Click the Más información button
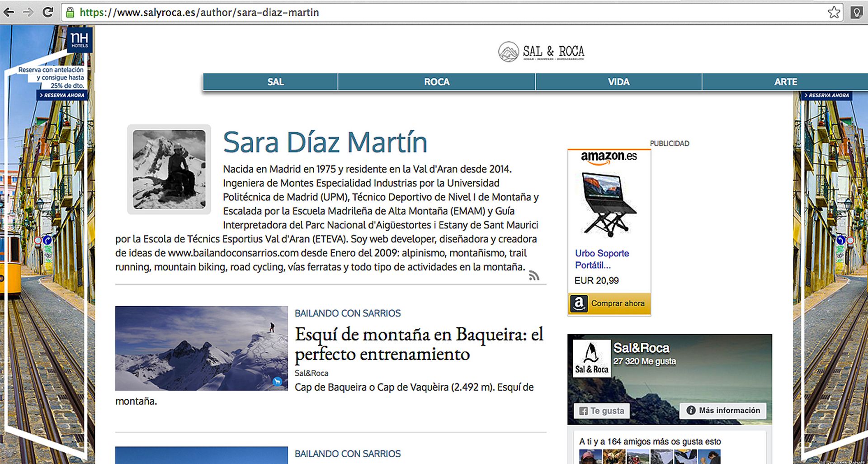Screen dimensions: 868x464 (x=723, y=410)
